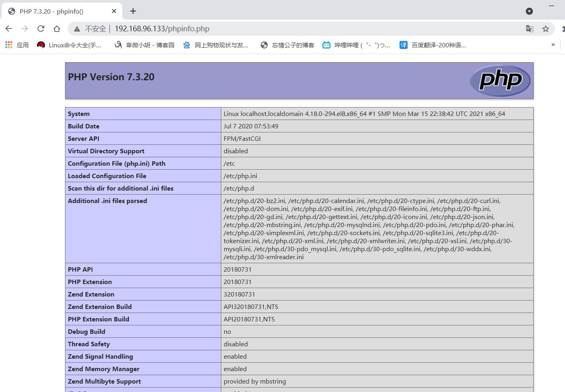Open the 网上购物现状与发 bookmark
The height and width of the screenshot is (392, 565).
coord(216,45)
